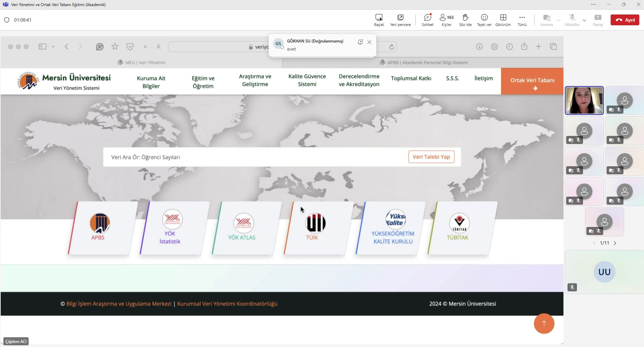Viewport: 644px width, 347px height.
Task: Open Kuruma Ait Bilgiler menu
Action: click(x=151, y=82)
